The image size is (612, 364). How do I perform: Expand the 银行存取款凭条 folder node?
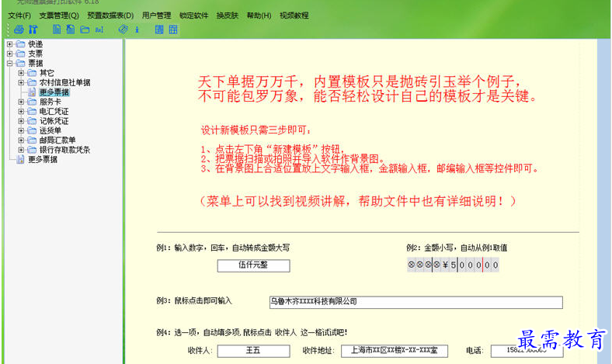click(21, 150)
